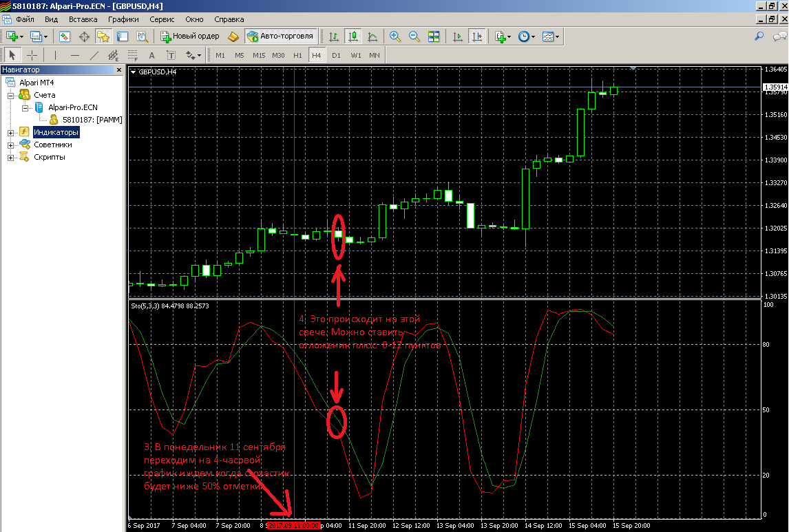Select the cursor arrow tool

[12, 55]
